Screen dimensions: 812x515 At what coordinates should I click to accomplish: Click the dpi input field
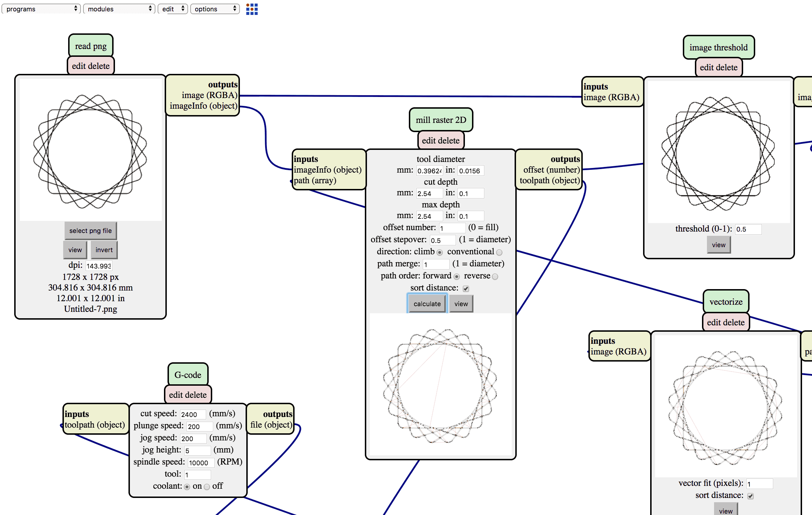[x=99, y=266]
